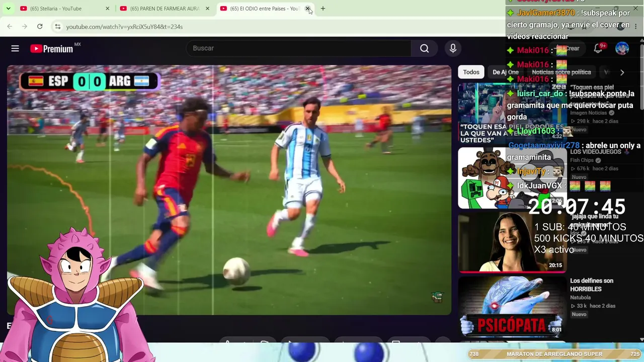This screenshot has width=644, height=362.
Task: Open the Los delfines son HORRIBLES title
Action: point(592,285)
